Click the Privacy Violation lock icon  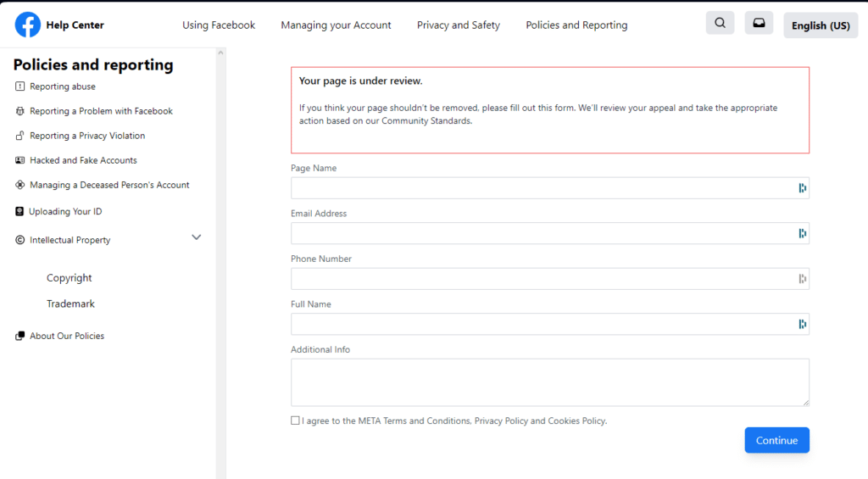click(20, 136)
